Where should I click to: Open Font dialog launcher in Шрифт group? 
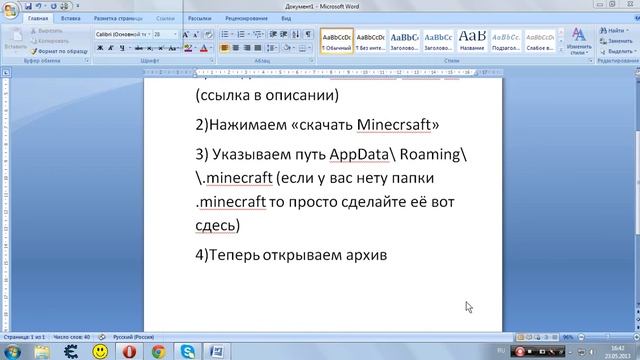coord(212,60)
